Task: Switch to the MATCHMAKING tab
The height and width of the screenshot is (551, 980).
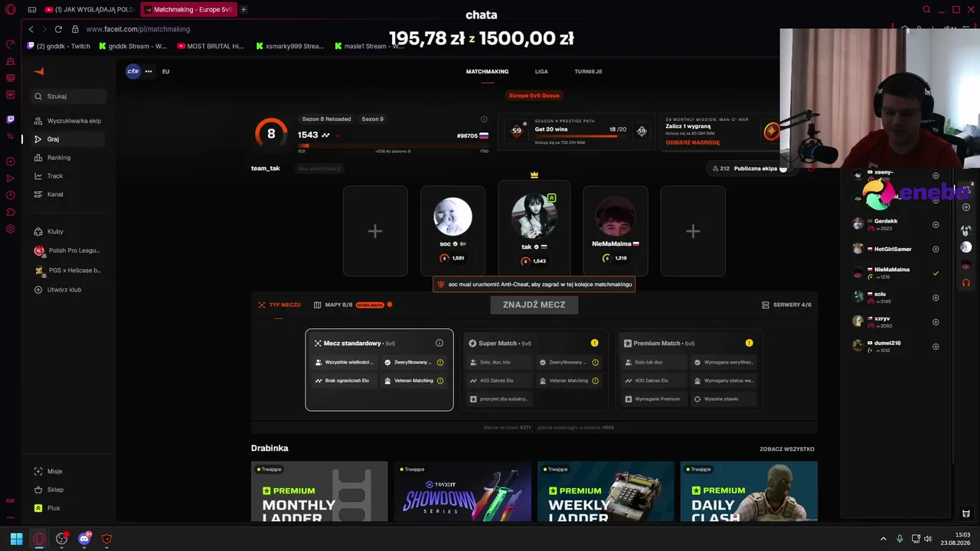Action: coord(487,71)
